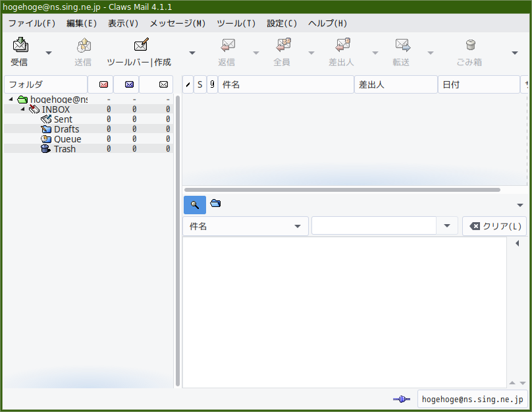This screenshot has height=412, width=532.
Task: Open the 転送 forward dropdown arrow
Action: (x=431, y=53)
